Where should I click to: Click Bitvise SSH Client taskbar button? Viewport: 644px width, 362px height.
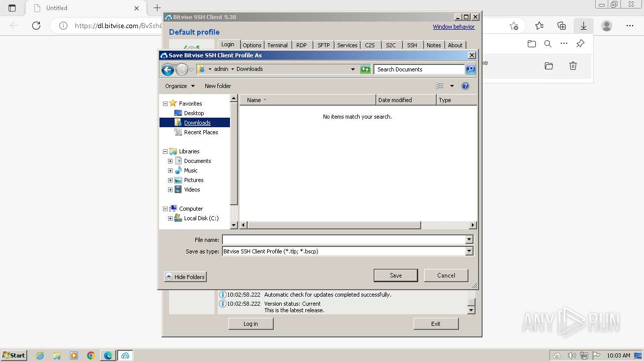point(125,355)
